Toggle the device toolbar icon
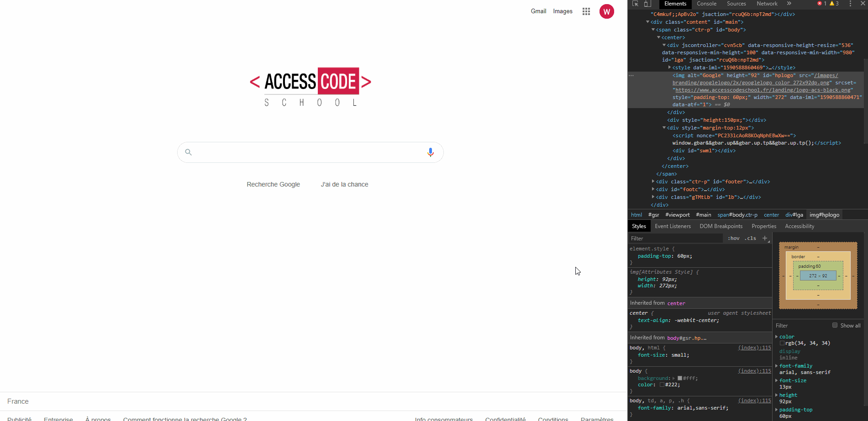This screenshot has width=868, height=421. 647,4
